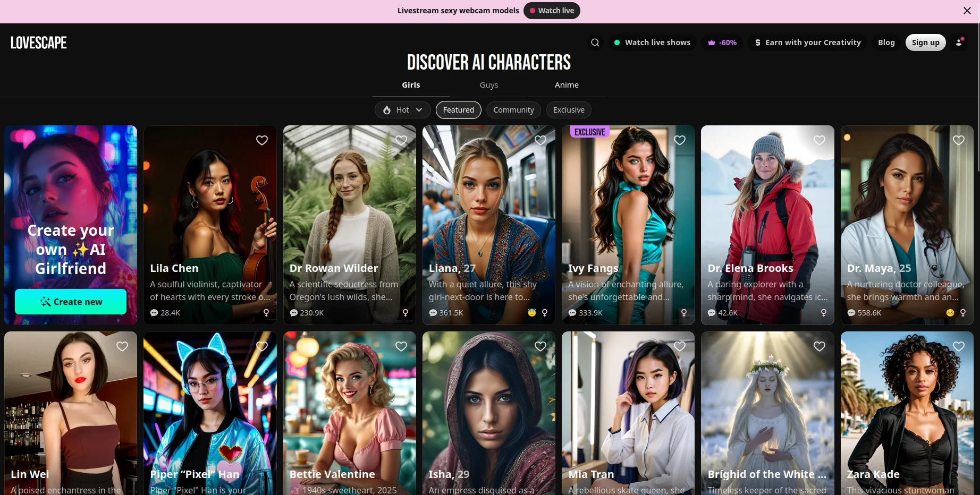The width and height of the screenshot is (980, 495).
Task: Toggle heart on Dr Rowan Wilder card
Action: [401, 140]
